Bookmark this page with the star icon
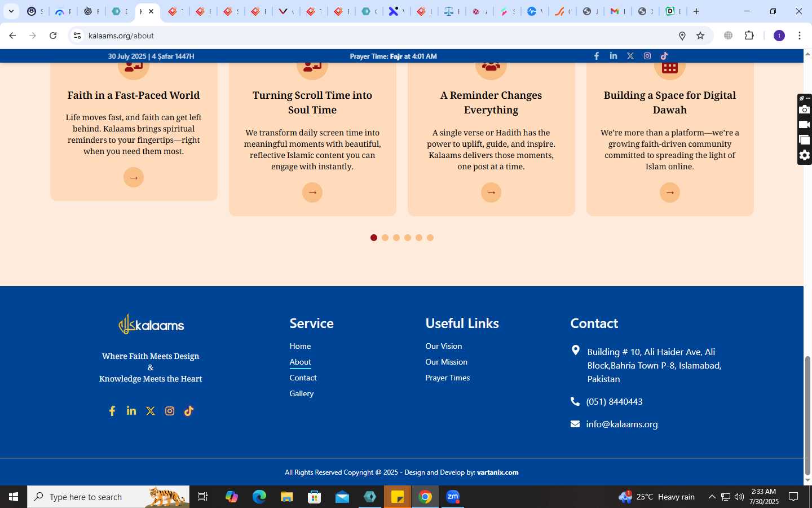This screenshot has width=812, height=508. 700,36
